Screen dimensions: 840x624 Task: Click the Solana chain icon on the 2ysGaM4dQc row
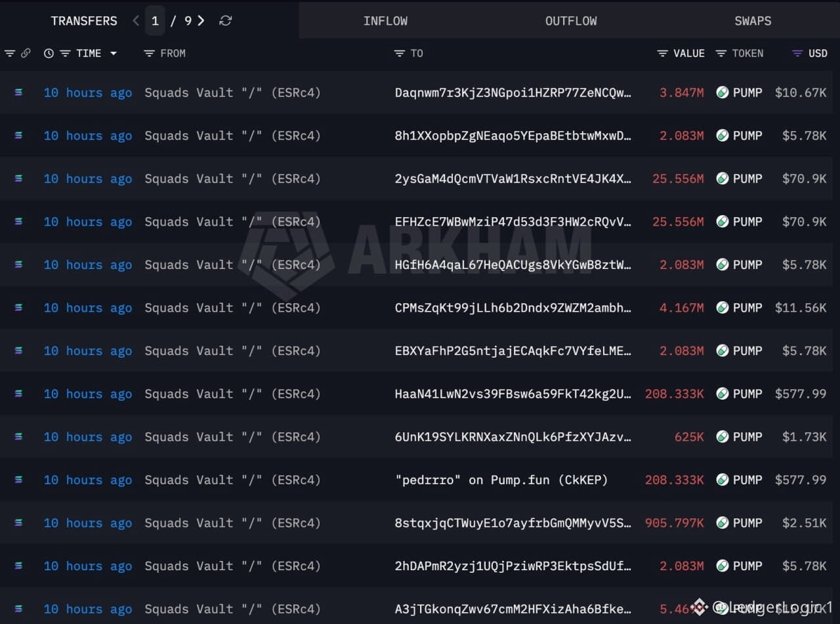[x=18, y=178]
